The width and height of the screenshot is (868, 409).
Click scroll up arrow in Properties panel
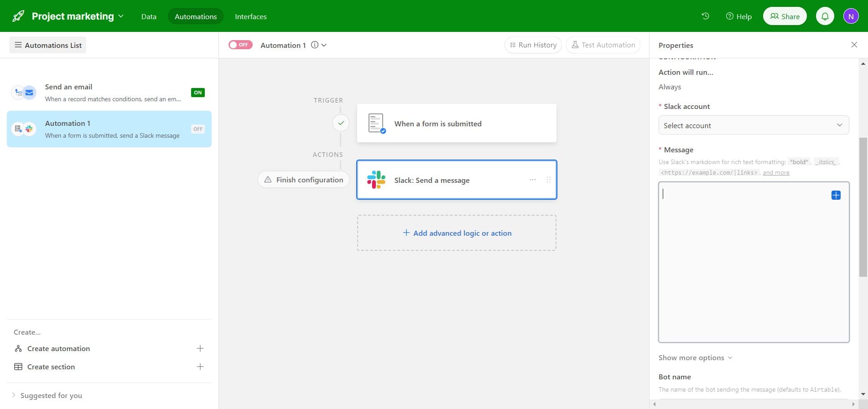[x=863, y=63]
